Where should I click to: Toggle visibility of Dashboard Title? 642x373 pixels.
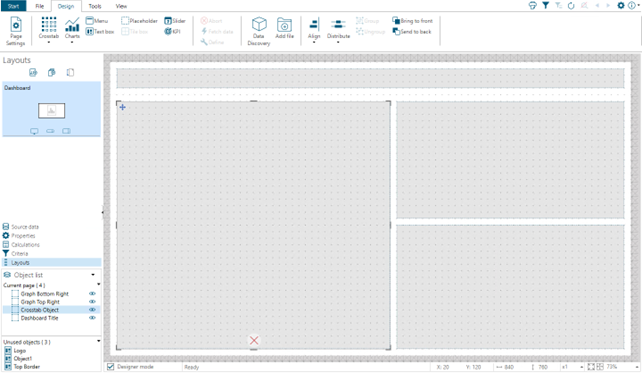click(x=92, y=318)
